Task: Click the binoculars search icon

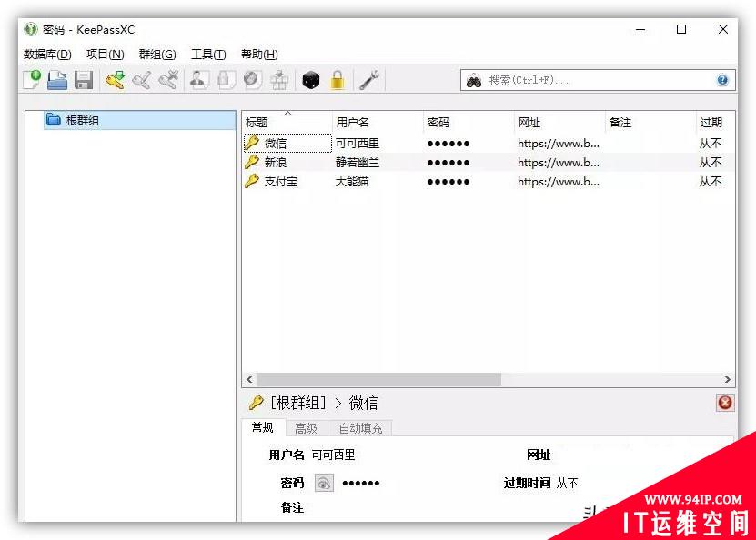Action: [474, 80]
